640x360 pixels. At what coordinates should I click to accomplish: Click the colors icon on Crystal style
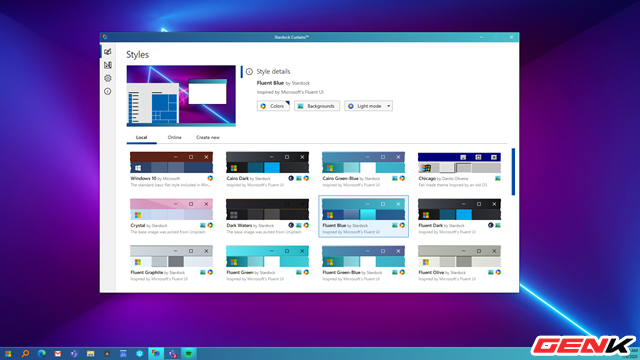coord(210,225)
